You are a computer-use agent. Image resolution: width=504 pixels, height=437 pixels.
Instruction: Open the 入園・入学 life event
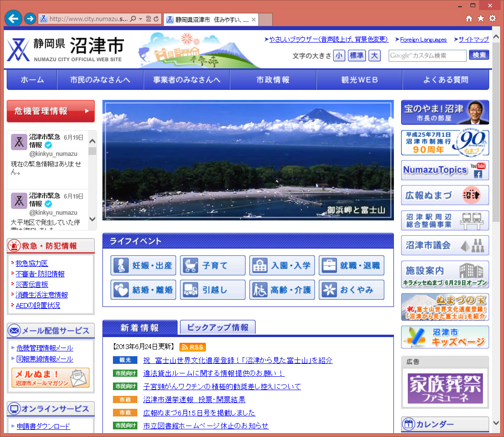[x=282, y=265]
